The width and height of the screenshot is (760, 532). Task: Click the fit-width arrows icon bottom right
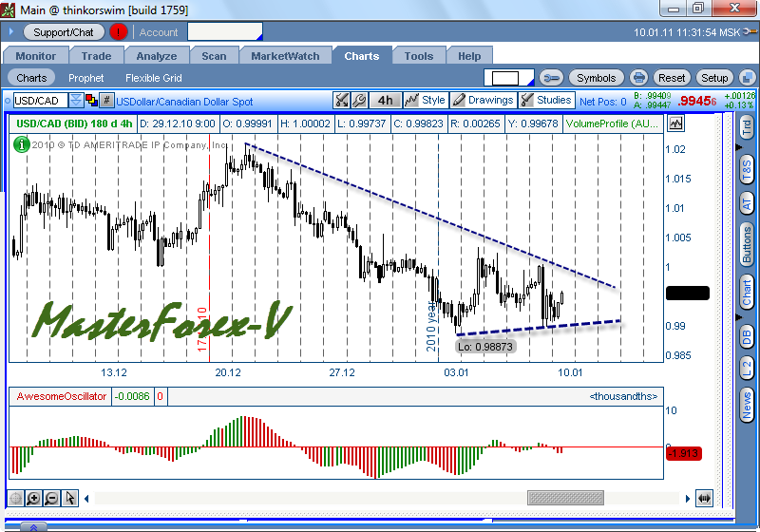[x=704, y=498]
